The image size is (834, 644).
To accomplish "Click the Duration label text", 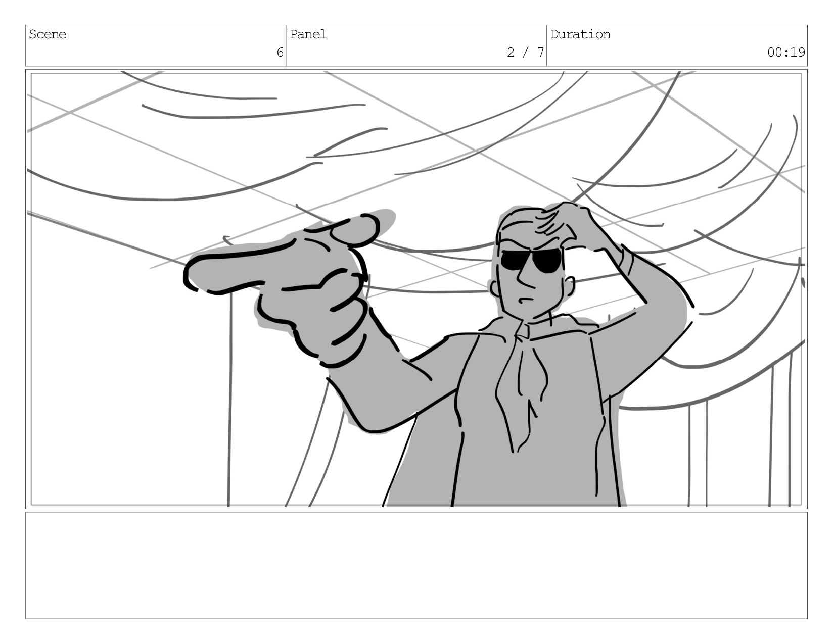I will tap(580, 34).
